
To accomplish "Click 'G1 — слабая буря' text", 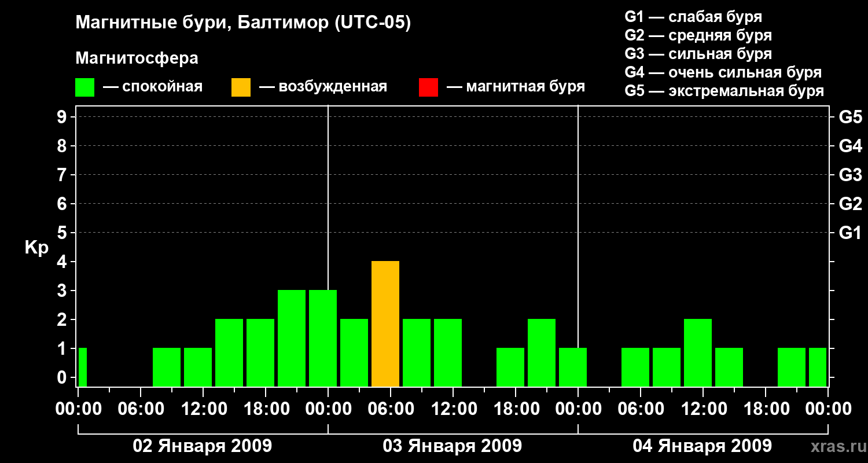I will click(693, 17).
